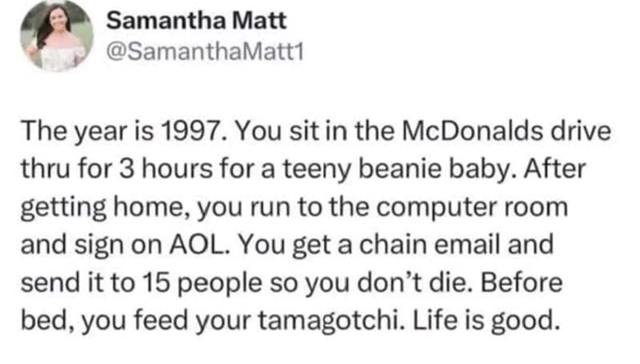Click Samantha Matt's profile picture
This screenshot has height=364, width=640.
pos(56,38)
